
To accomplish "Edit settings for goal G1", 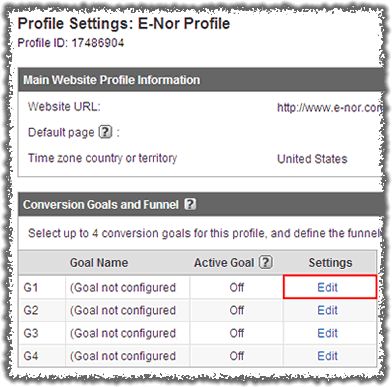I will point(327,287).
